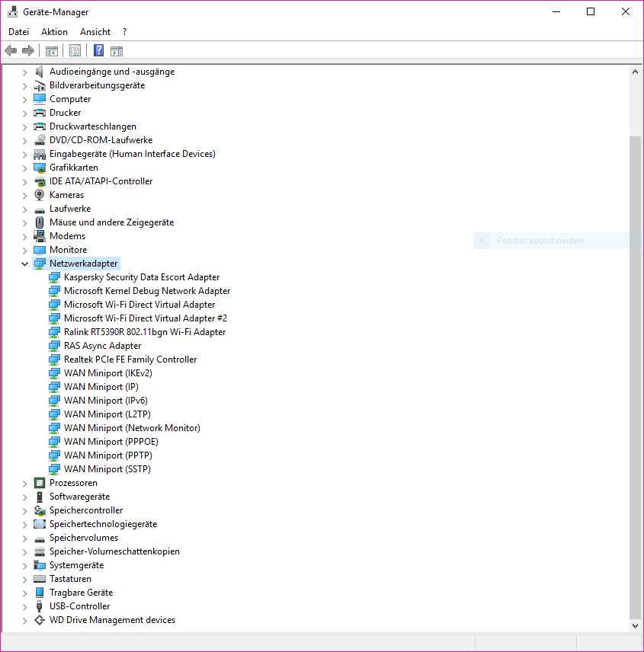Select RAS Async Adapter
The height and width of the screenshot is (652, 644).
click(102, 346)
